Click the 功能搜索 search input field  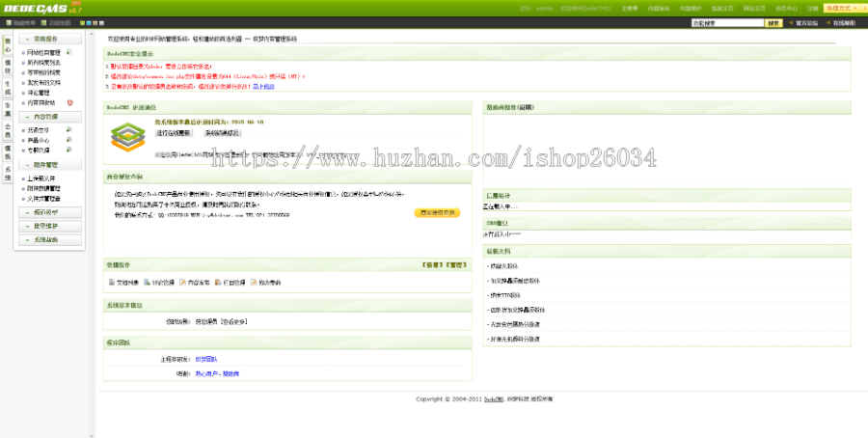(727, 23)
